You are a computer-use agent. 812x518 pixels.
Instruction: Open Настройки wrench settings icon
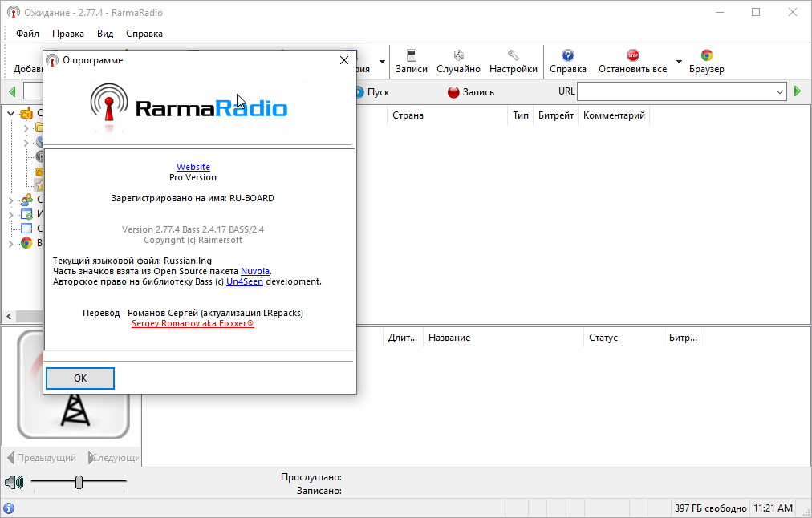(x=514, y=61)
